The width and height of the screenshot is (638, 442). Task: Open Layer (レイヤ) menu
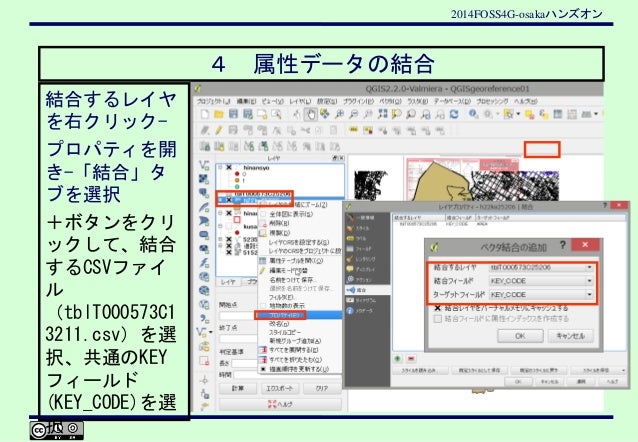[300, 101]
